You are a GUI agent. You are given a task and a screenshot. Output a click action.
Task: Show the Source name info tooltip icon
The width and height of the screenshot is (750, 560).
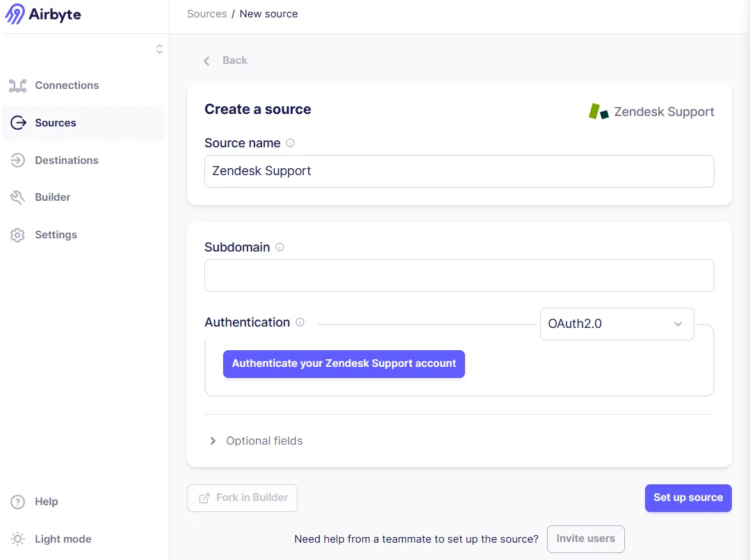[291, 142]
